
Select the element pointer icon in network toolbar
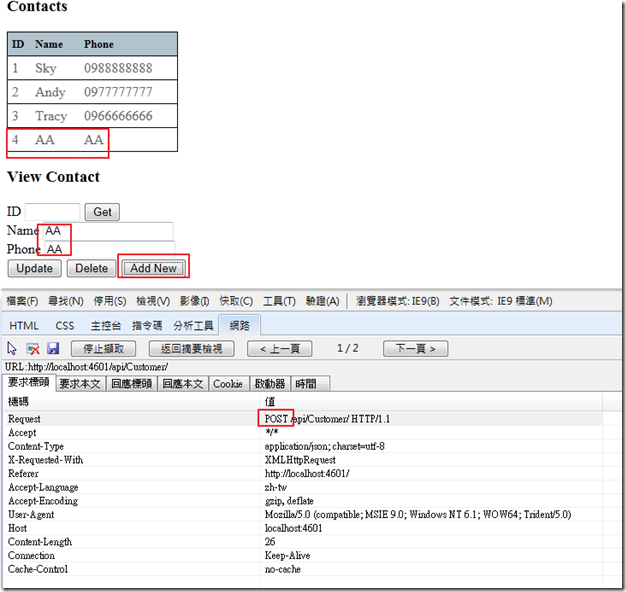point(12,348)
